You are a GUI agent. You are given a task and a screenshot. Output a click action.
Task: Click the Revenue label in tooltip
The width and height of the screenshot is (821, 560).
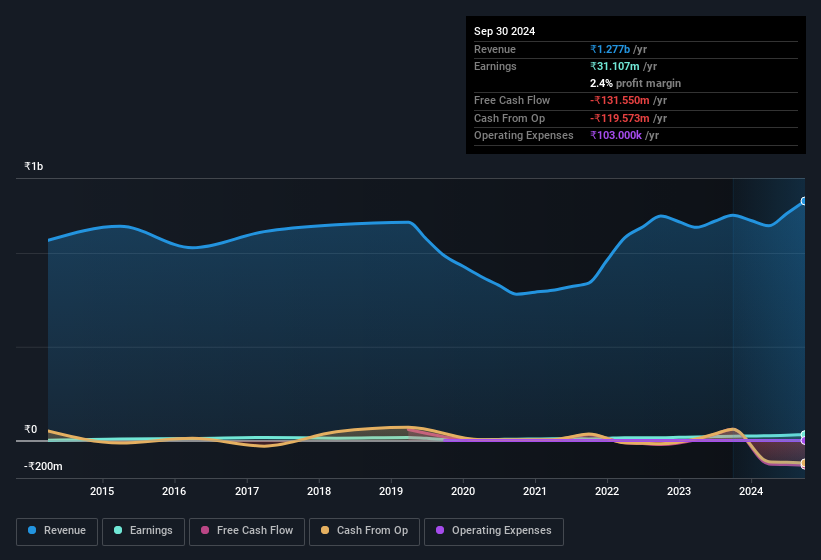click(x=495, y=49)
